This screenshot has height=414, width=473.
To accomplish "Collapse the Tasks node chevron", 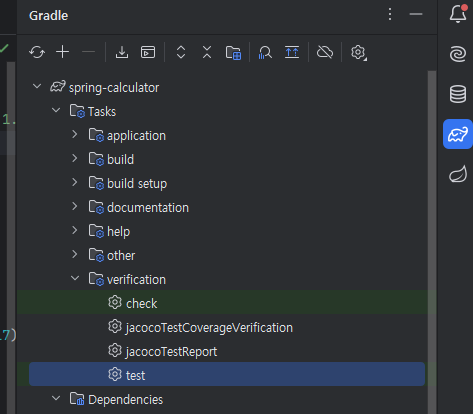I will click(x=56, y=110).
